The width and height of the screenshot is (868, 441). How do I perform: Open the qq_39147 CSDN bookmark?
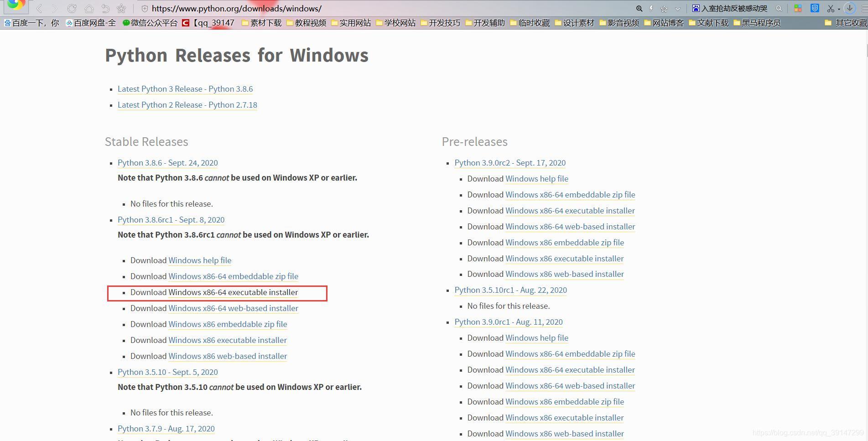208,23
